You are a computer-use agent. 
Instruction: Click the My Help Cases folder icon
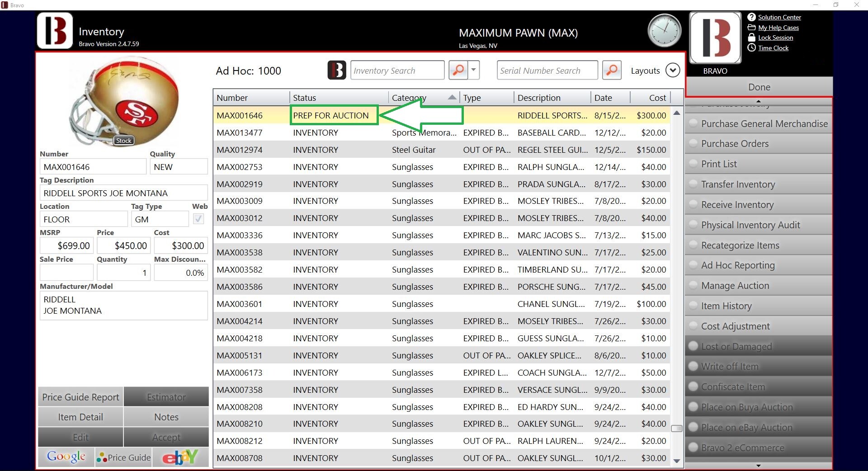[751, 28]
